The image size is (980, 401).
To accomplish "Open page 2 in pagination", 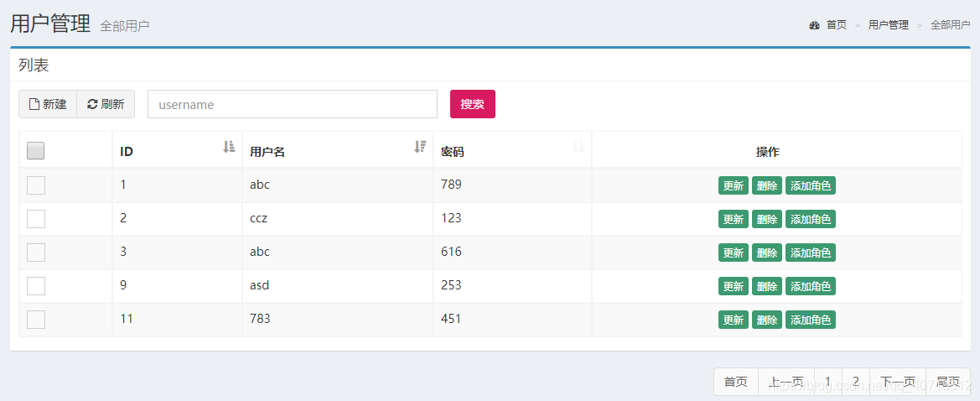I will [x=856, y=382].
